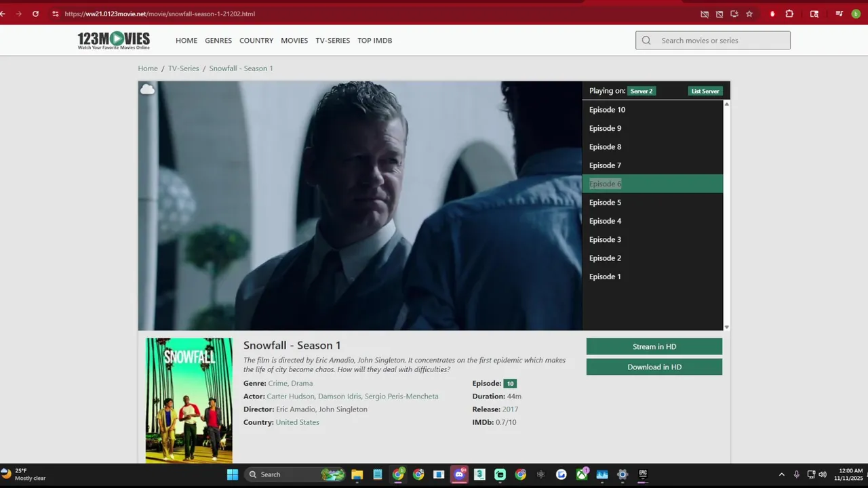Image resolution: width=868 pixels, height=488 pixels.
Task: Open the Windows Start menu
Action: (233, 474)
